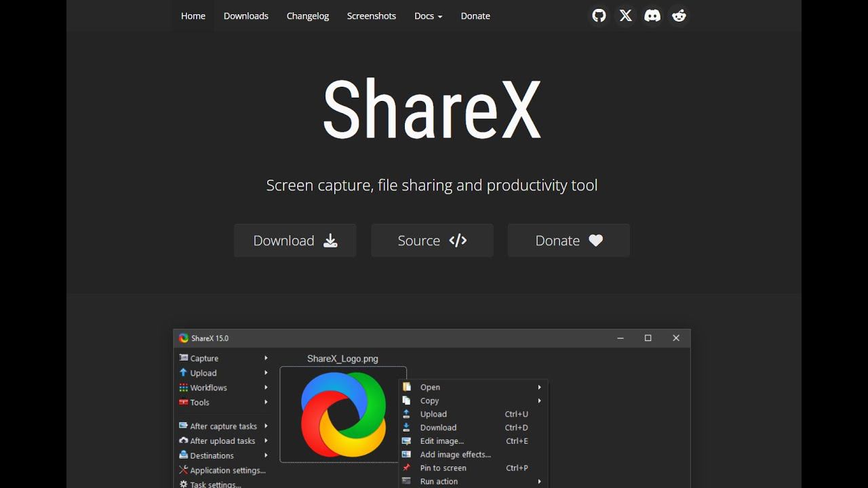This screenshot has height=488, width=868.
Task: Click the Application settings wrench icon
Action: pyautogui.click(x=183, y=470)
